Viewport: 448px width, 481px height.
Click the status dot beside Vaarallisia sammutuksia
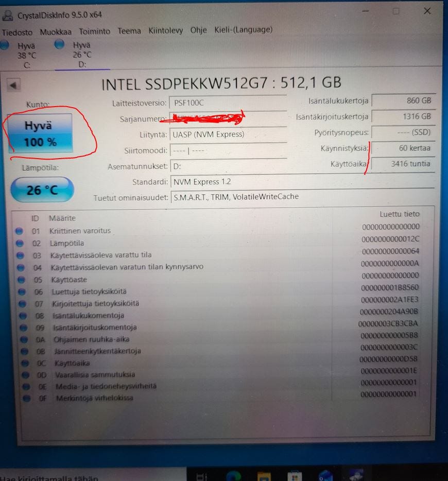tap(25, 375)
